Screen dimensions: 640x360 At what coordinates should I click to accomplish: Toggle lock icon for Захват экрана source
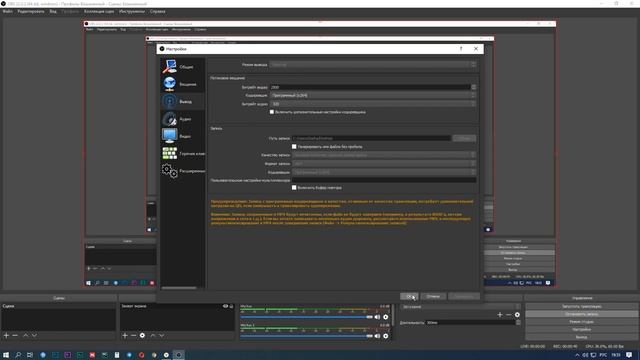click(231, 306)
